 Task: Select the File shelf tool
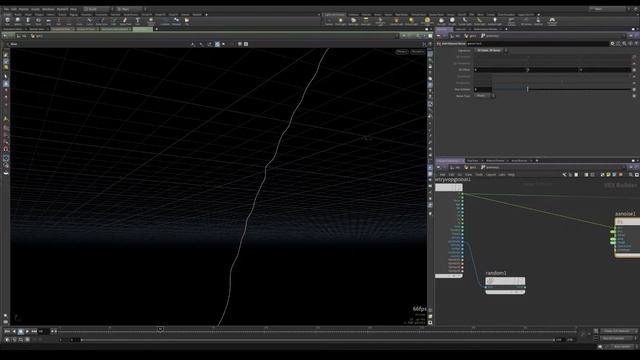point(187,21)
